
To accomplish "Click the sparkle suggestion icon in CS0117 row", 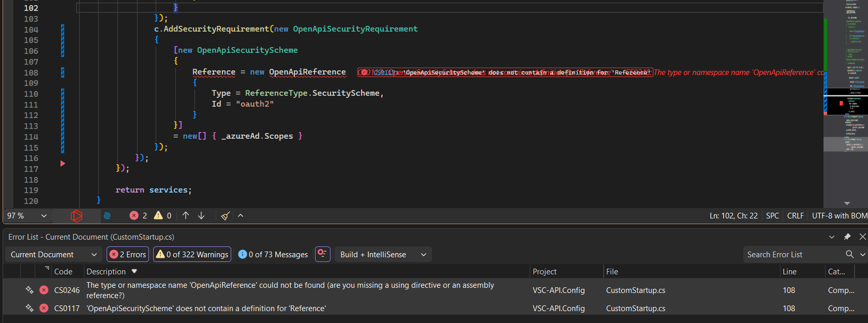I will pyautogui.click(x=29, y=308).
